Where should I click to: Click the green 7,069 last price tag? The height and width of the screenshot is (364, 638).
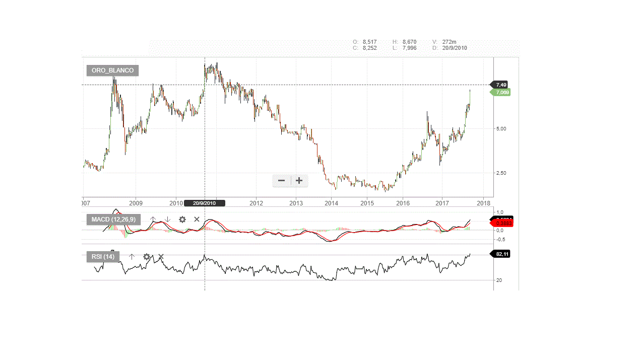pos(501,92)
